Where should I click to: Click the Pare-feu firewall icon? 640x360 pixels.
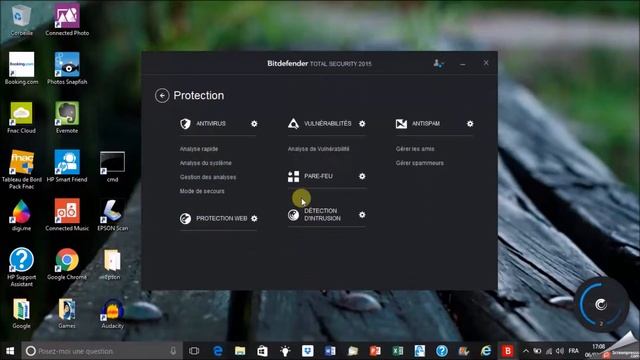[x=293, y=176]
